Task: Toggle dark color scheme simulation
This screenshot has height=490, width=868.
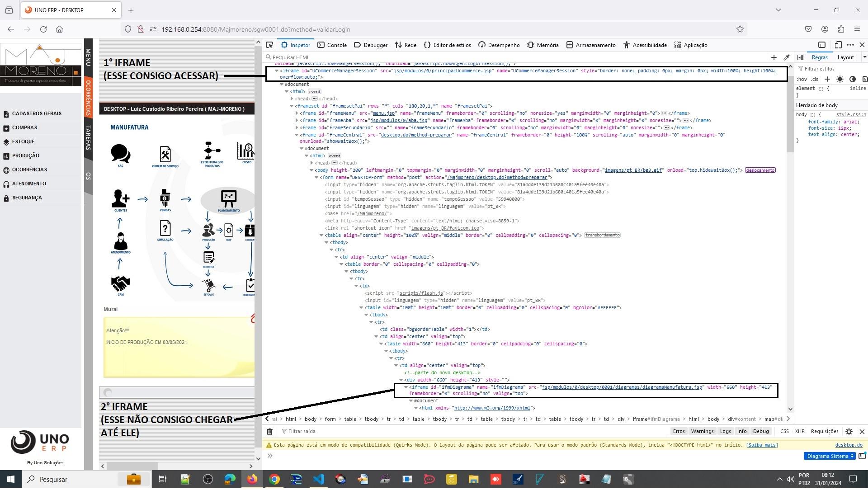Action: 852,79
